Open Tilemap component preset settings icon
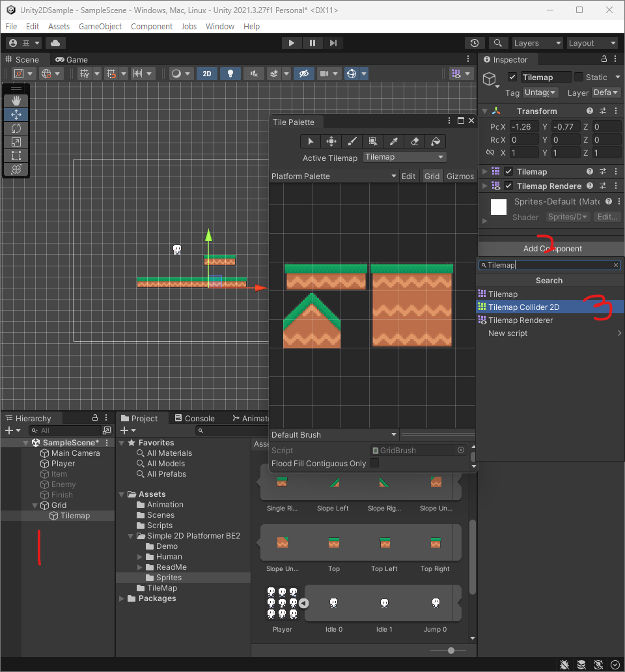Viewport: 625px width, 672px height. 603,171
